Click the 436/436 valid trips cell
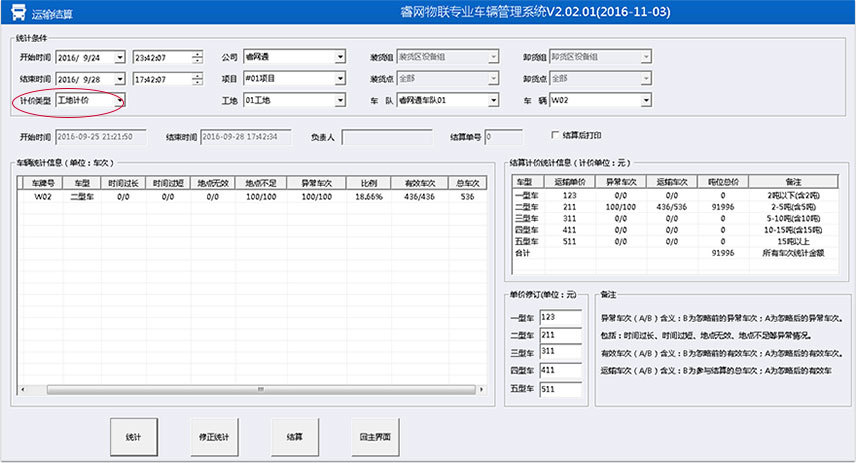Image resolution: width=856 pixels, height=463 pixels. (x=420, y=197)
